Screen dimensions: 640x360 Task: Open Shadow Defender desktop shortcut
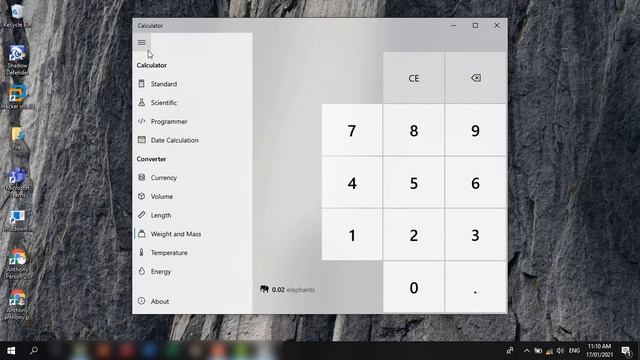point(17,60)
